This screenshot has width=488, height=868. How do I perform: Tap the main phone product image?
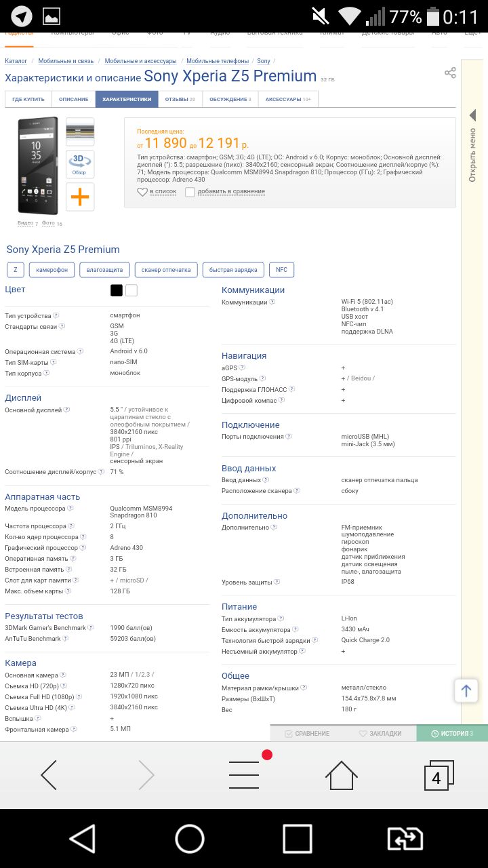pos(38,166)
